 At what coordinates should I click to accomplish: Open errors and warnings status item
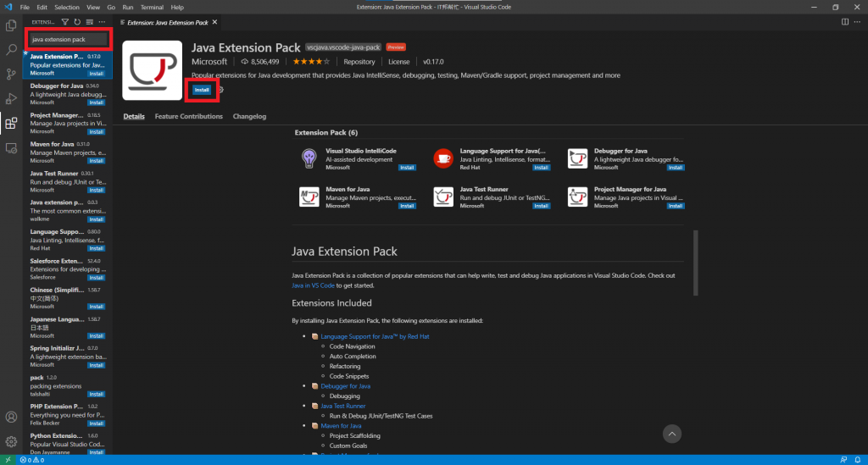pyautogui.click(x=32, y=459)
